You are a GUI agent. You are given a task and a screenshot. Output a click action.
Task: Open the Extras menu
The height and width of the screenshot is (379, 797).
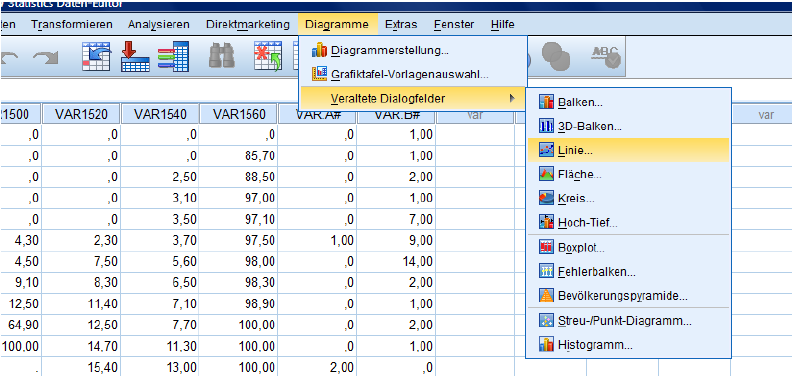coord(401,24)
